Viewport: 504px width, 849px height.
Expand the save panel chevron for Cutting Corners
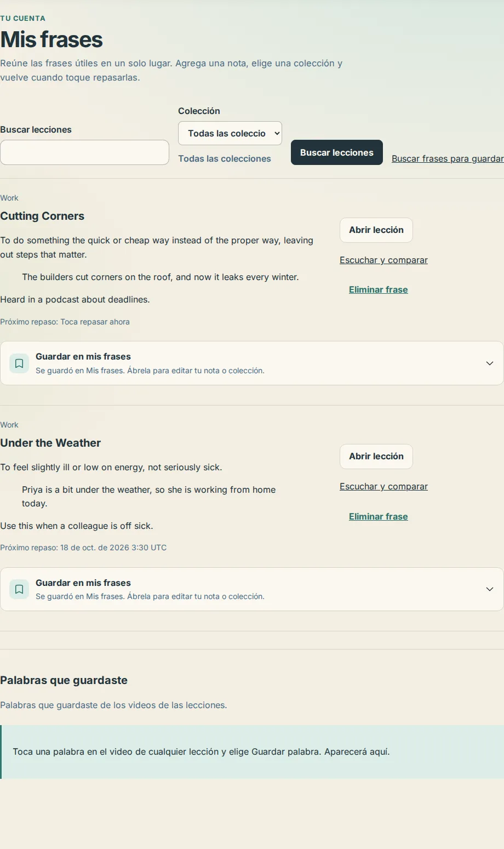[x=490, y=363]
